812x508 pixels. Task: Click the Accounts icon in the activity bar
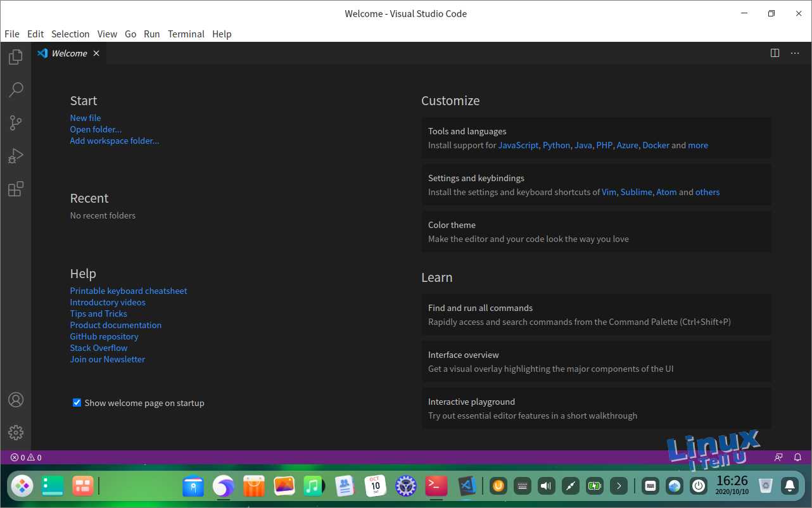(16, 400)
